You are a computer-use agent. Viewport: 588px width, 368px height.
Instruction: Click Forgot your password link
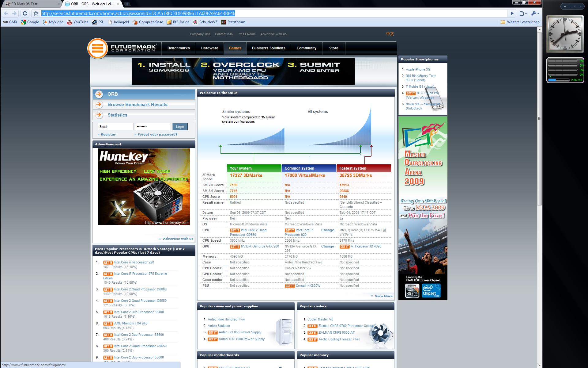[157, 135]
